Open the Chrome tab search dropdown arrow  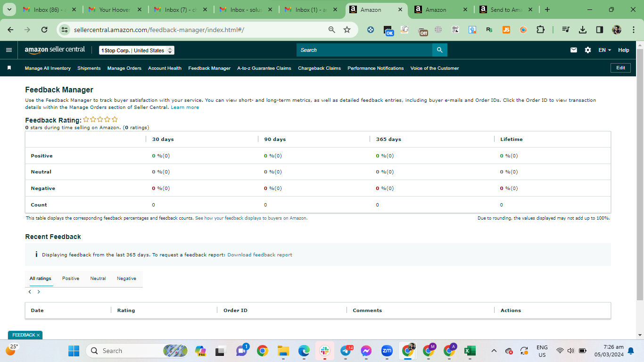[x=9, y=9]
